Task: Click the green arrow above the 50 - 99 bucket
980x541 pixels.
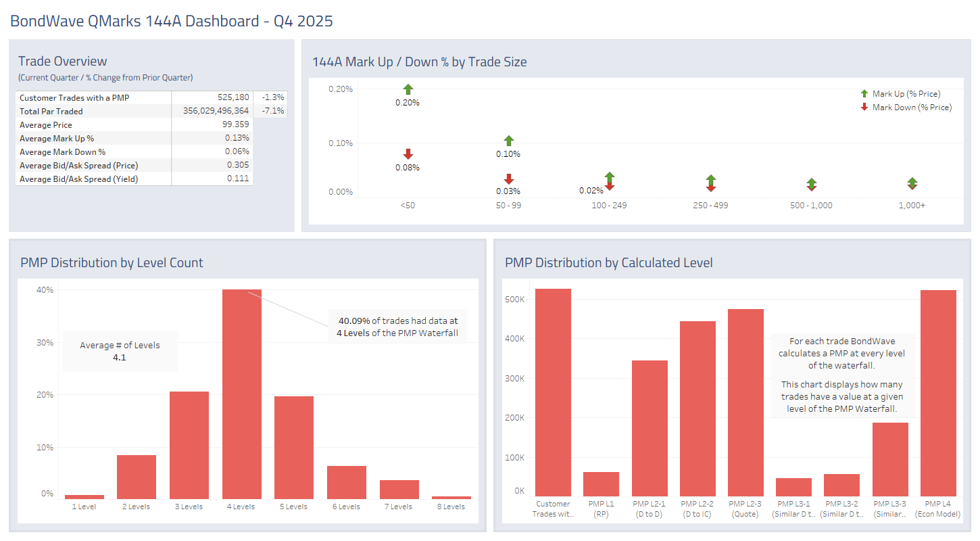Action: [508, 140]
